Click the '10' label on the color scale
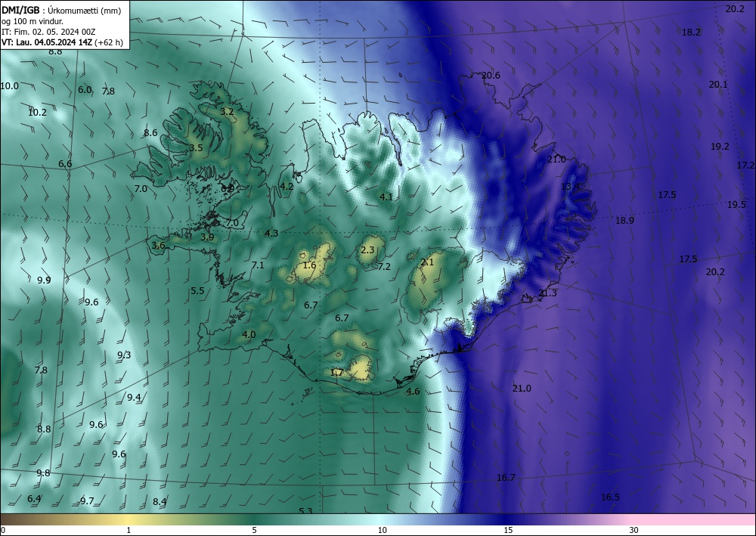The image size is (756, 536). click(382, 530)
